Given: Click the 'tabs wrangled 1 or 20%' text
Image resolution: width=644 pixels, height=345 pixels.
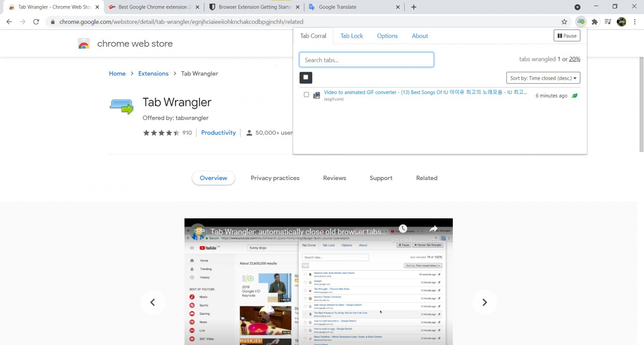Looking at the screenshot, I should pyautogui.click(x=549, y=59).
